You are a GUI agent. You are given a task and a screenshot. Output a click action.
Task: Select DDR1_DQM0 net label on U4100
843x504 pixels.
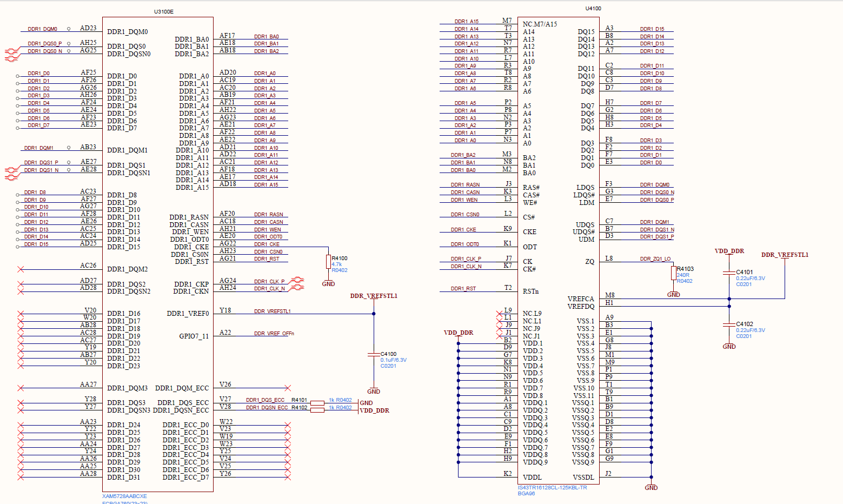(655, 184)
